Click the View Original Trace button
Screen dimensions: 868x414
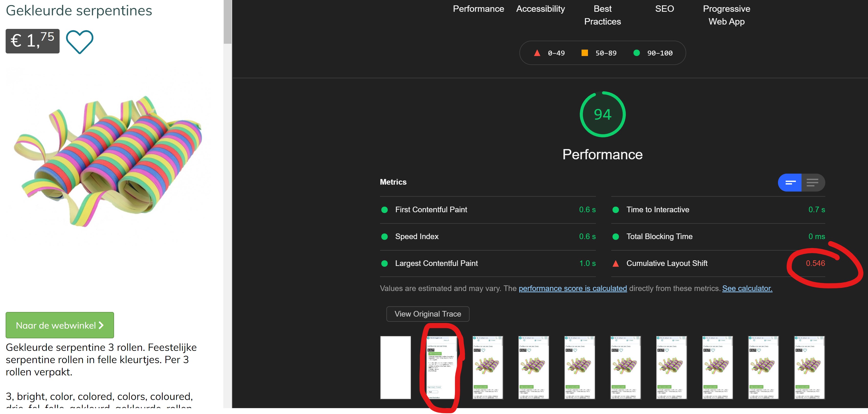coord(428,314)
